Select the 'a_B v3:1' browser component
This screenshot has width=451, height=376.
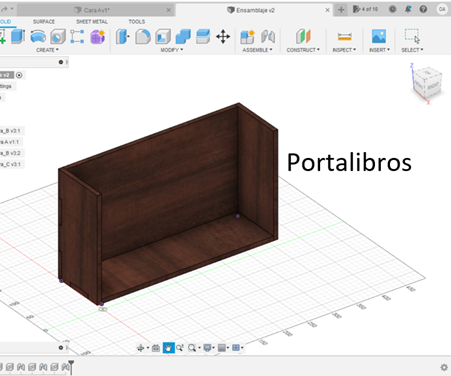click(x=11, y=131)
